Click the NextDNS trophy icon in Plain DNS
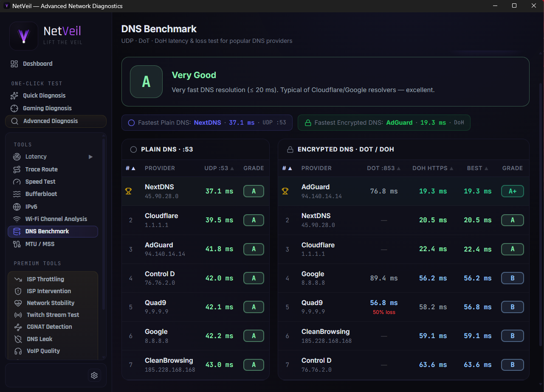The height and width of the screenshot is (392, 544). click(128, 191)
